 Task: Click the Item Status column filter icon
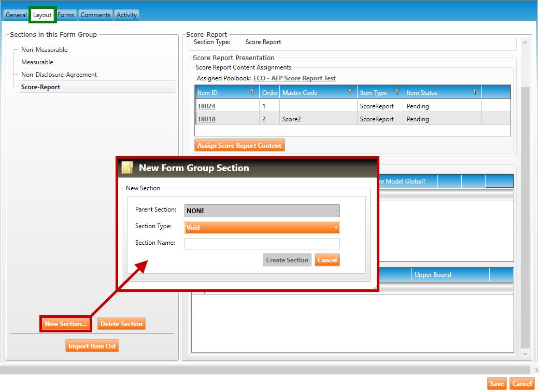click(x=475, y=92)
